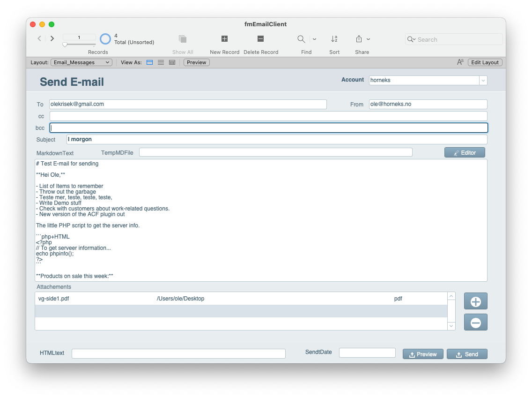Open the Find options chevron
Image resolution: width=532 pixels, height=398 pixels.
(x=314, y=39)
